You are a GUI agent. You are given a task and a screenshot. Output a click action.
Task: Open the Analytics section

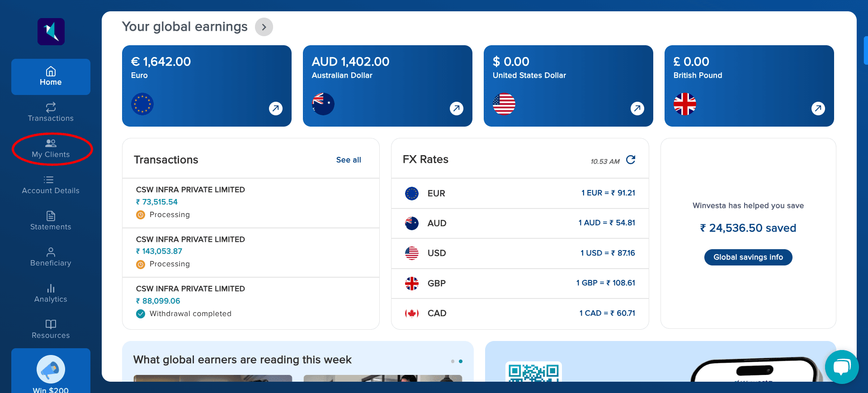pyautogui.click(x=51, y=293)
